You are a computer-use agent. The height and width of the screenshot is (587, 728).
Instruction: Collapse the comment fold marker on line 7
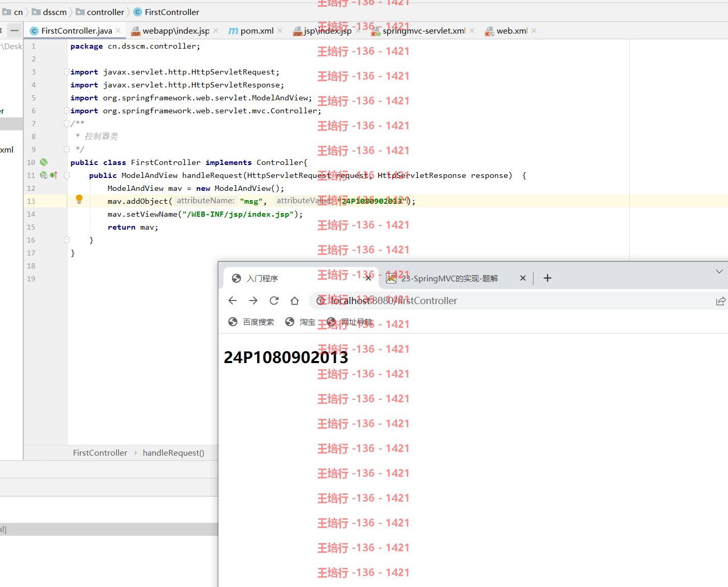[67, 124]
